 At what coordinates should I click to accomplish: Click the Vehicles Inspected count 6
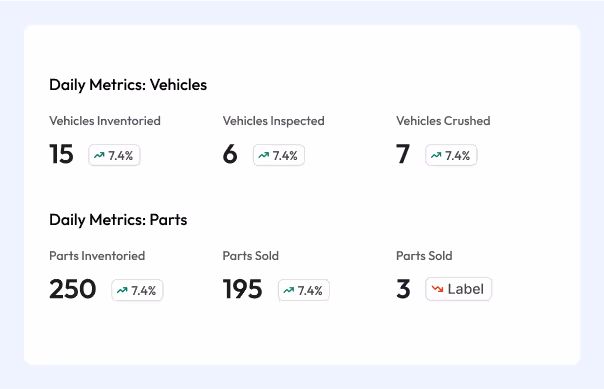pos(230,154)
